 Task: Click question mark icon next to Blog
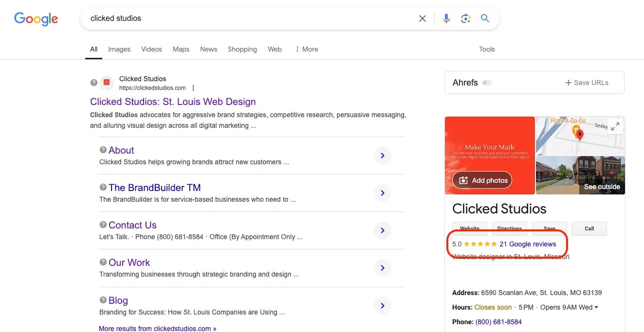(x=103, y=300)
